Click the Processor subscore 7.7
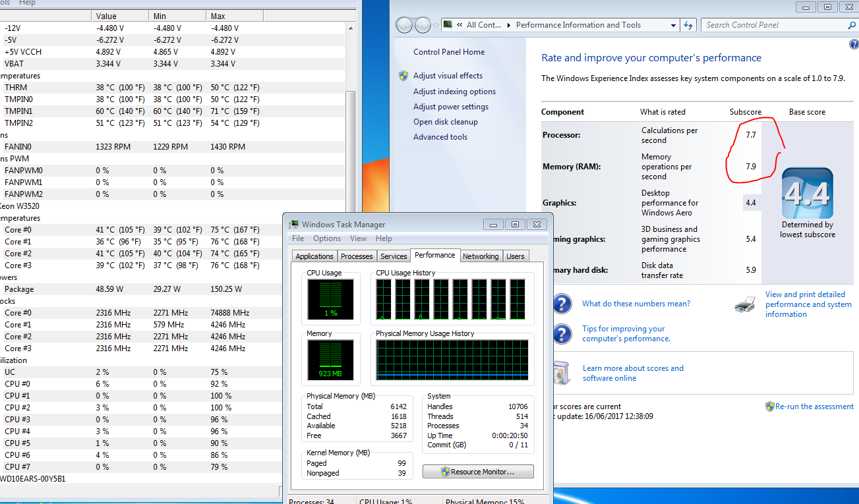 [750, 134]
